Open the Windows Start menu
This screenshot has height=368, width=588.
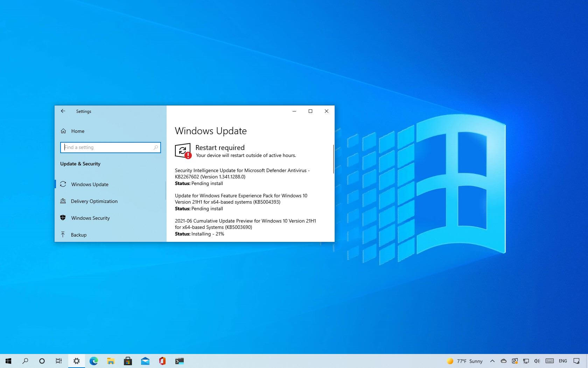coord(8,361)
